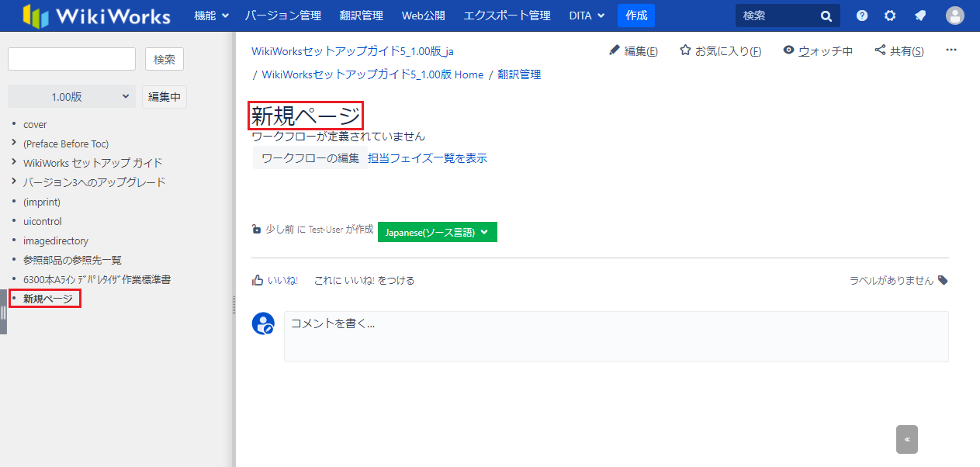Click the sidebar collapse handle on left edge
Image resolution: width=980 pixels, height=467 pixels.
[3, 312]
